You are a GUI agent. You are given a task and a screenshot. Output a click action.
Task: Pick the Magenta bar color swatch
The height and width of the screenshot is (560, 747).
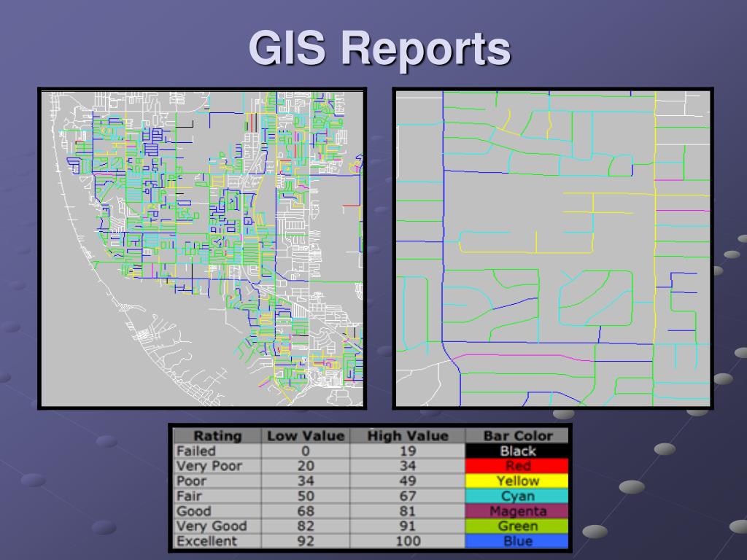click(x=517, y=511)
